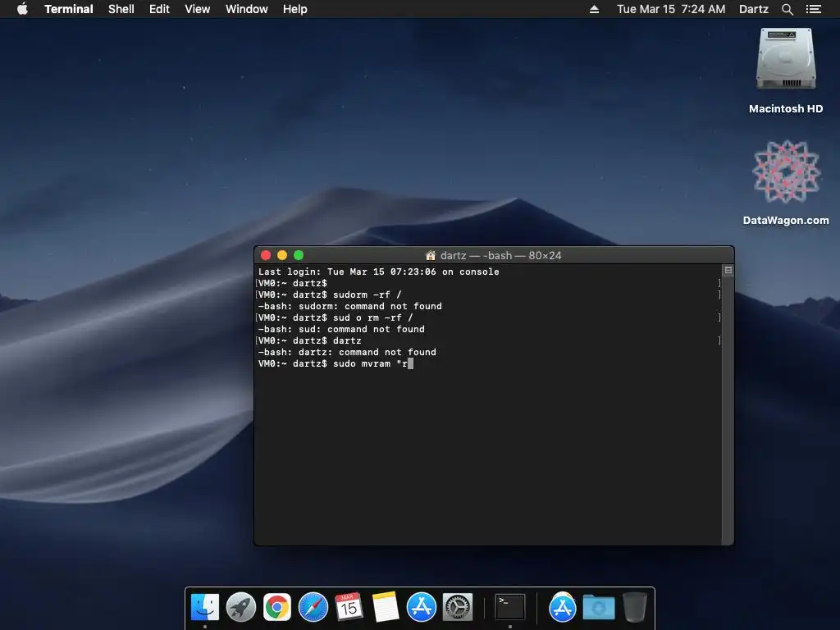Open Launchpad from the Dock
This screenshot has height=630, width=840.
coord(241,607)
